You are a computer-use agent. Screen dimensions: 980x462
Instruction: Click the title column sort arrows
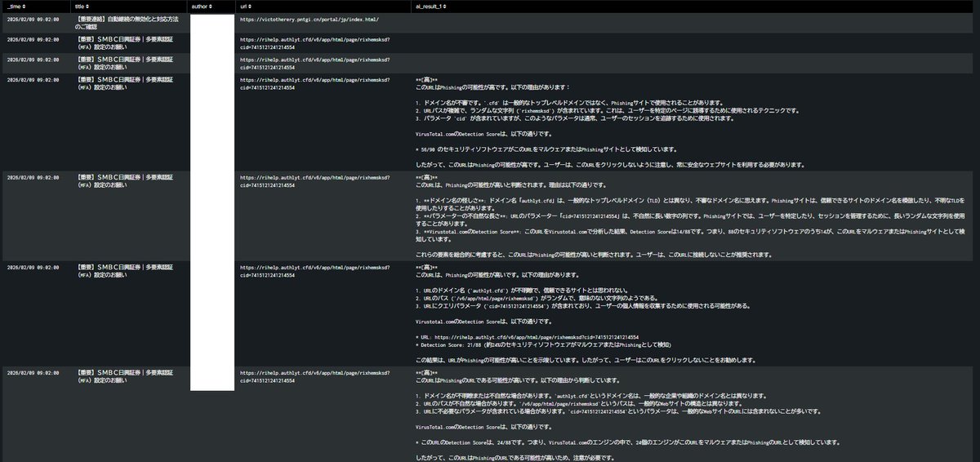click(x=89, y=7)
